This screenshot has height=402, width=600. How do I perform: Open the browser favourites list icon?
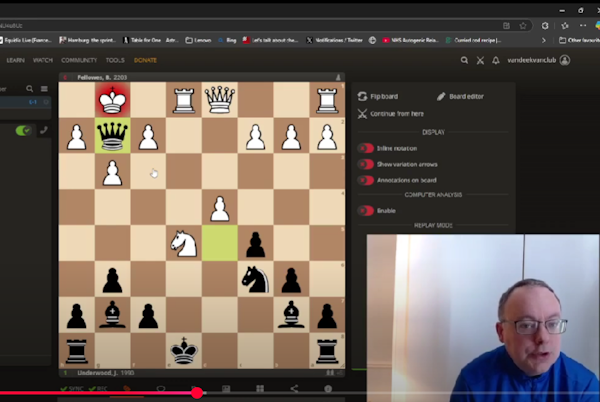(x=565, y=26)
